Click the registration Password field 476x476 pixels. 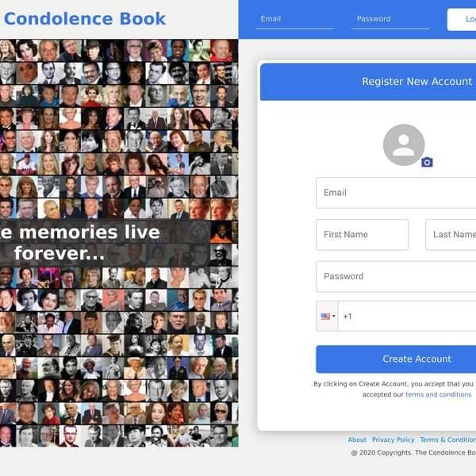[x=396, y=277]
